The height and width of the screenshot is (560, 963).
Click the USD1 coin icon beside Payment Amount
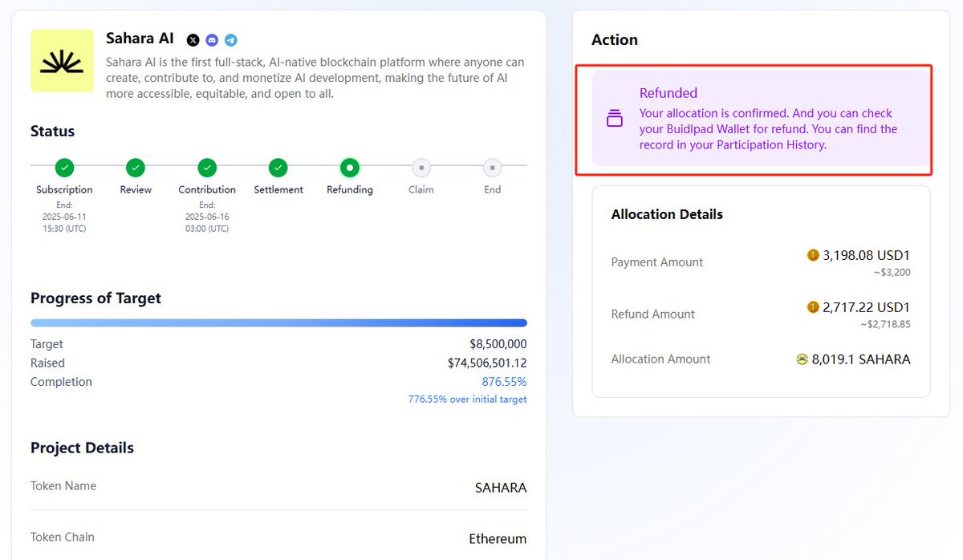pyautogui.click(x=813, y=255)
